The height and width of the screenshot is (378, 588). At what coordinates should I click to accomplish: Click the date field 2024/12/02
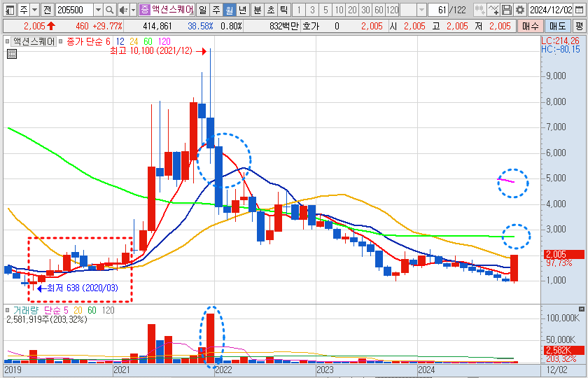tap(551, 10)
